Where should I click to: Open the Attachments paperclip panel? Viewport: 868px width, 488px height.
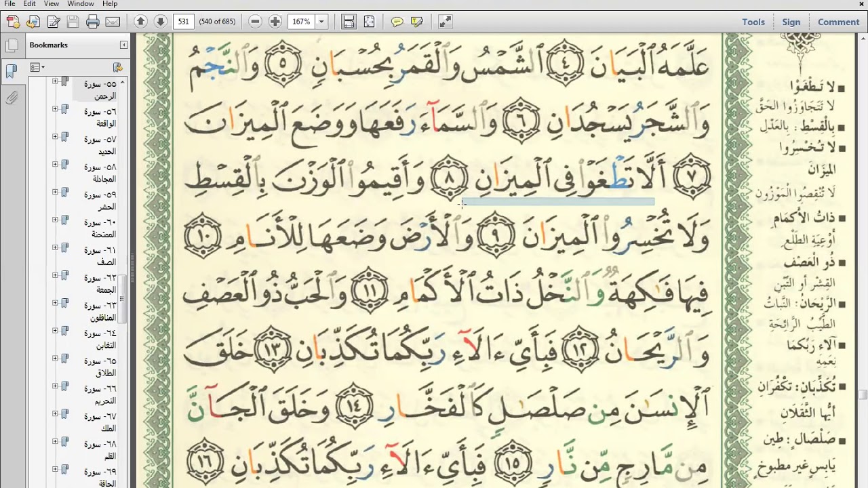tap(12, 98)
